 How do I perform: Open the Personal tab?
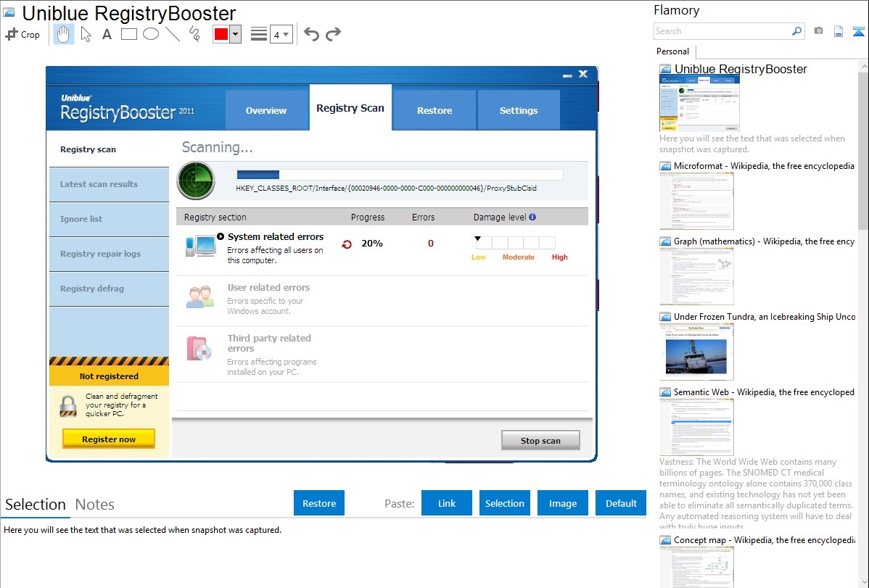tap(673, 51)
